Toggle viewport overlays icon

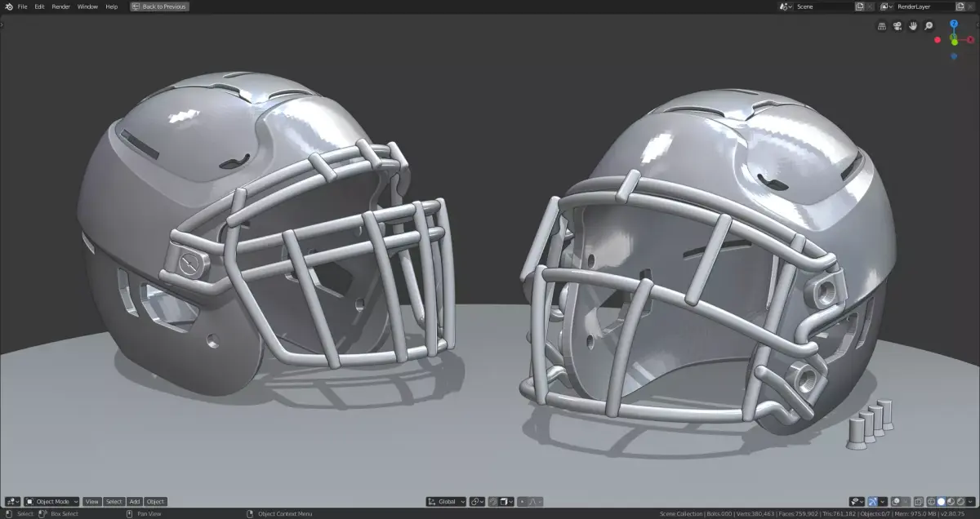(896, 502)
